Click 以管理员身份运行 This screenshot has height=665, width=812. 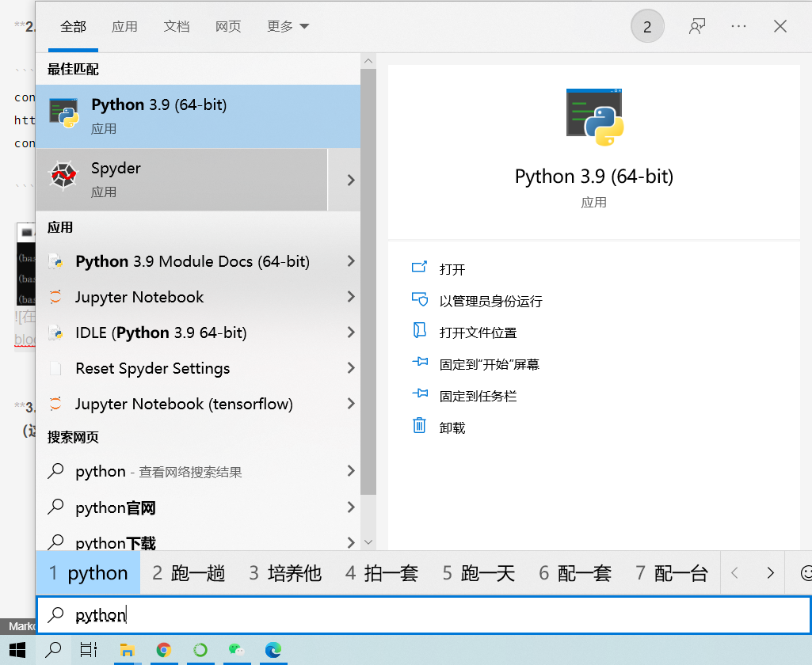tap(490, 301)
